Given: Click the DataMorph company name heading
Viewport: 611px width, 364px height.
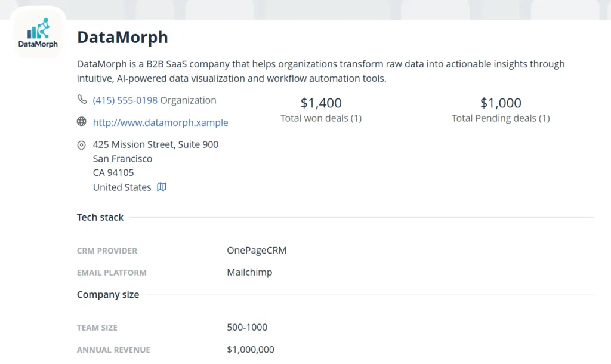Looking at the screenshot, I should [122, 37].
